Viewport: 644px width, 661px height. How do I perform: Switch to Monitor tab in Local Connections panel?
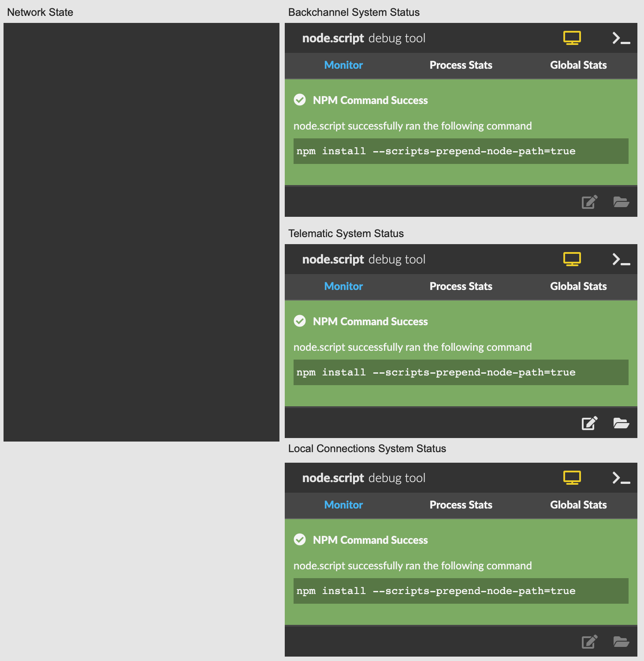tap(343, 505)
